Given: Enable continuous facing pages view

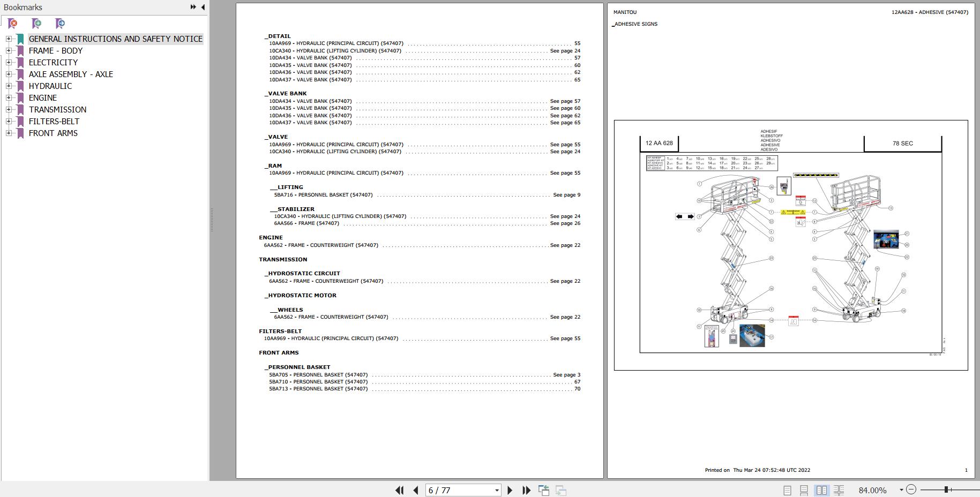Looking at the screenshot, I should pos(839,490).
